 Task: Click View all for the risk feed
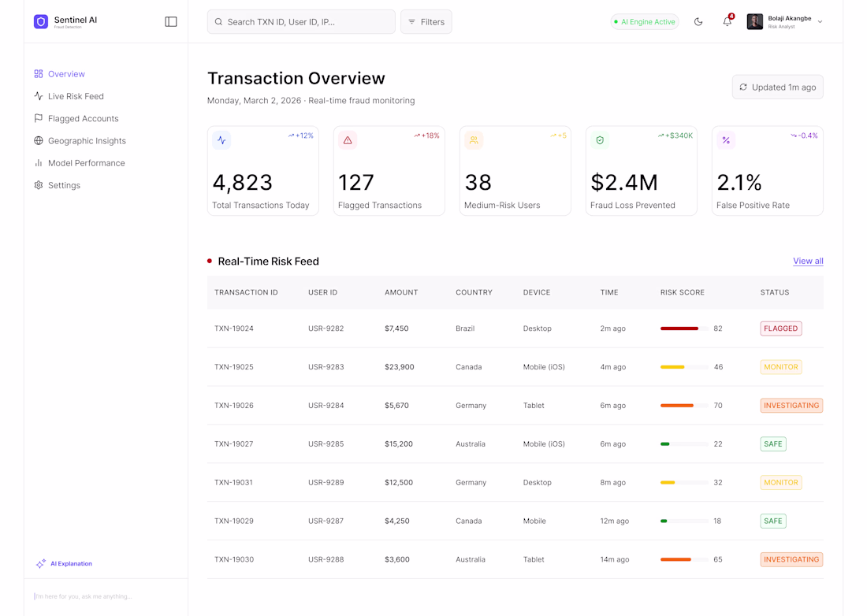[808, 261]
